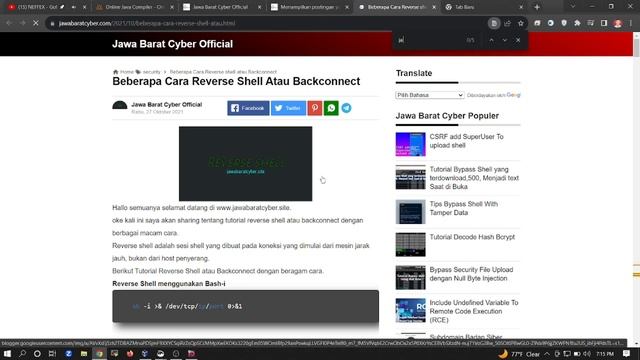Open Tutorial Decode Hash Bcrypt article

(x=472, y=237)
